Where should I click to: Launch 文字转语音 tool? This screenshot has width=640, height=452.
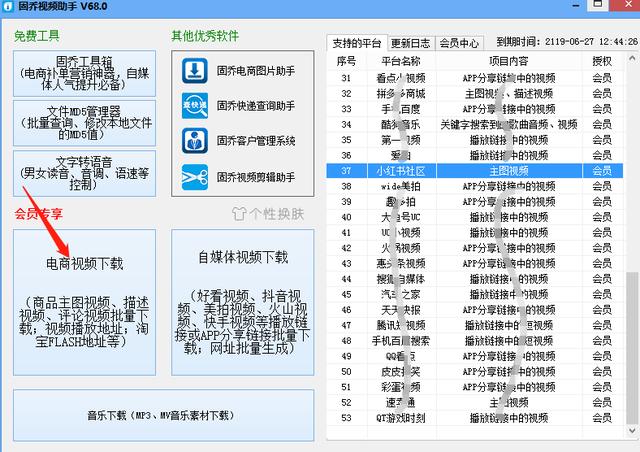click(x=84, y=174)
